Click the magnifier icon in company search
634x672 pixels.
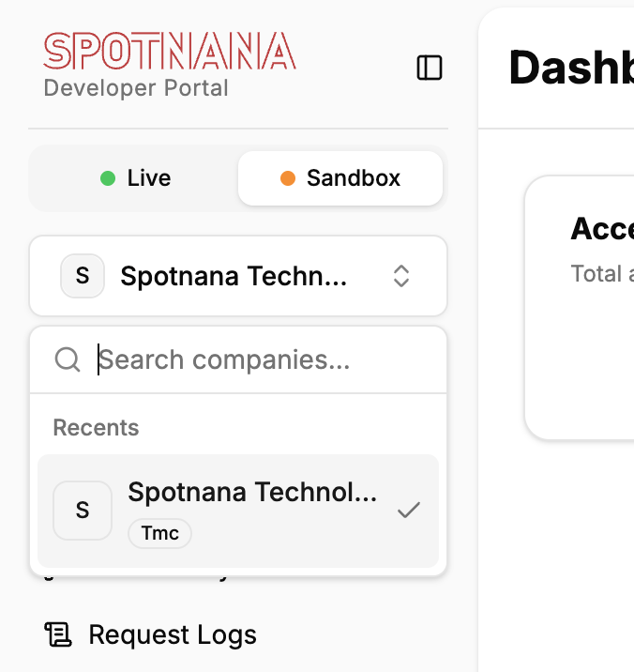click(68, 359)
